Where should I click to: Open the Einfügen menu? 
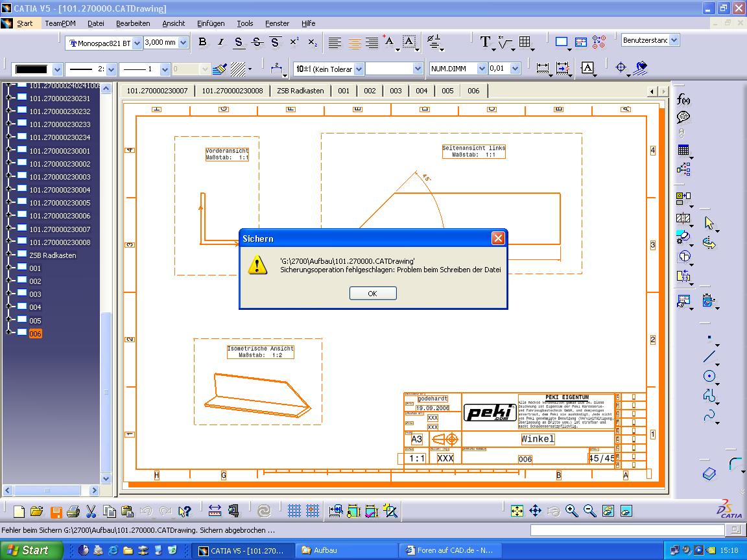tap(211, 23)
